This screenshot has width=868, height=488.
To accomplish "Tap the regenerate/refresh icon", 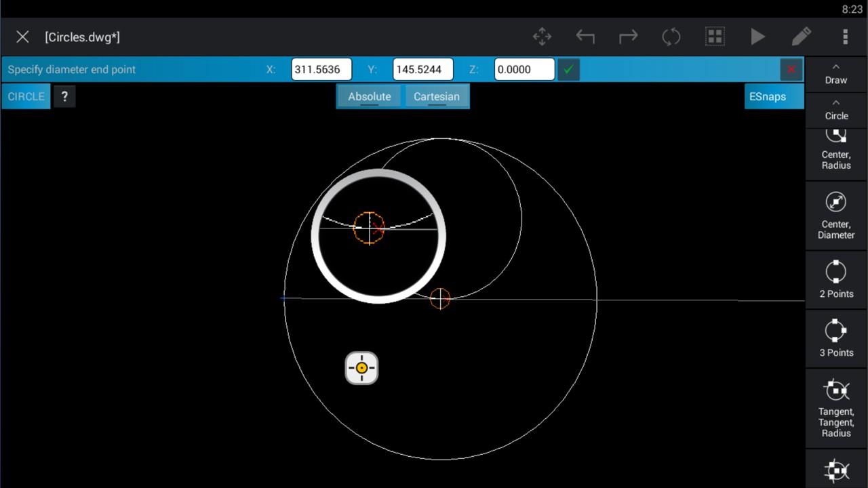I will click(671, 37).
